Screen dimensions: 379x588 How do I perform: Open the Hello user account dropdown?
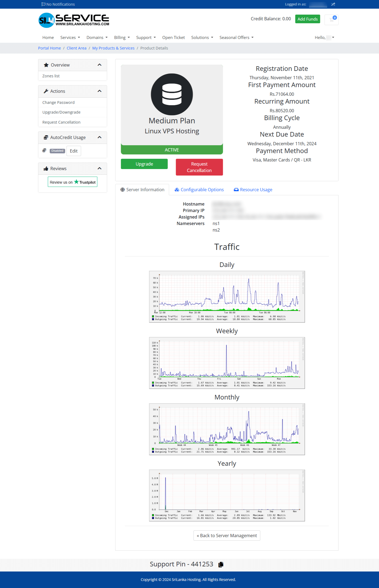click(324, 37)
